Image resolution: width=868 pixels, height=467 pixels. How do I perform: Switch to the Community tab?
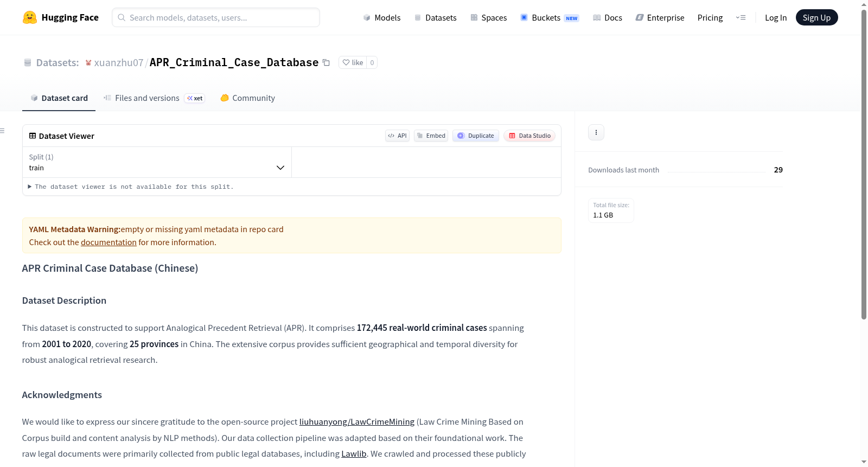[248, 98]
